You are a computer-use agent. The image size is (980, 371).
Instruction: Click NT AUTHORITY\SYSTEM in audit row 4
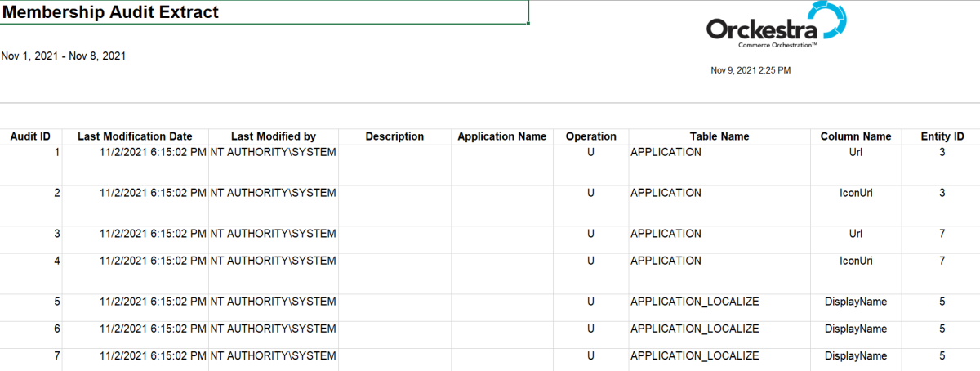[273, 261]
